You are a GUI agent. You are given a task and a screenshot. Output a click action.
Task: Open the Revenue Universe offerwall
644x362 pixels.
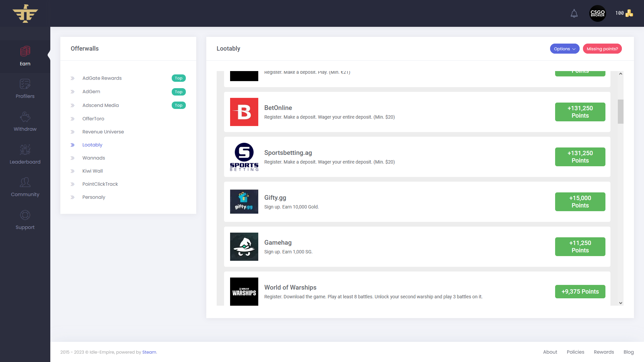pyautogui.click(x=103, y=132)
